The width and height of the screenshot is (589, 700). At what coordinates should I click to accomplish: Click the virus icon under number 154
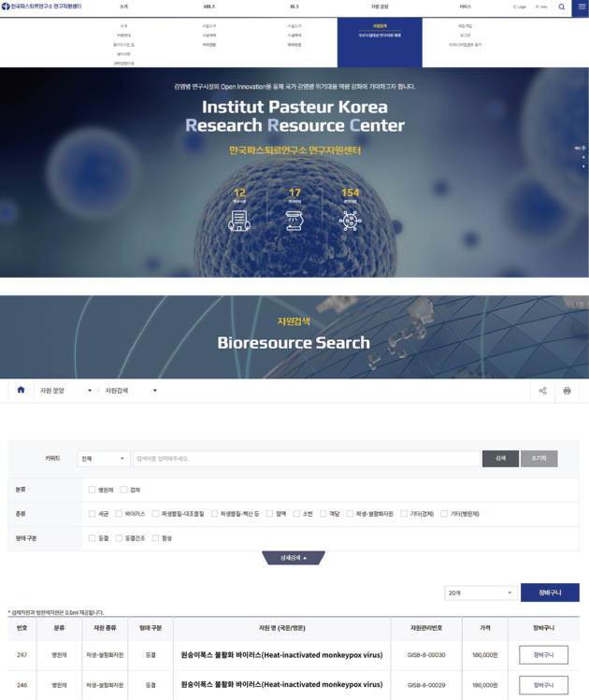coord(350,221)
